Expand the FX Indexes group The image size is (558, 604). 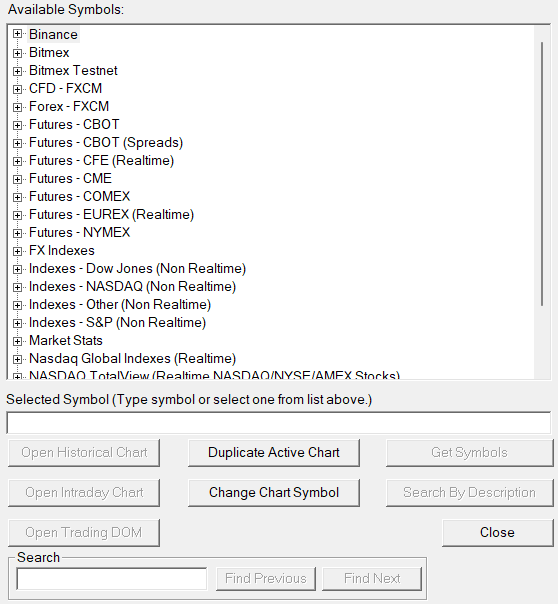[x=17, y=251]
